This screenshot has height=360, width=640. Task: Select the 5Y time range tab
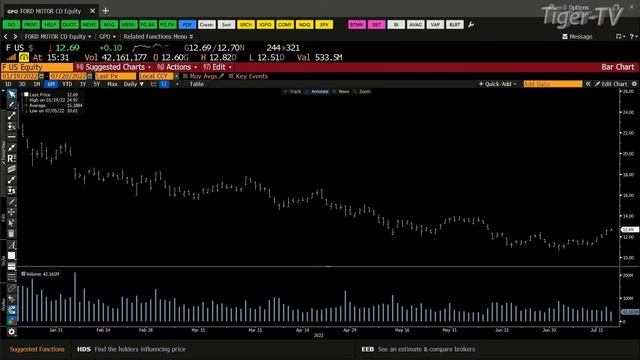[97, 84]
